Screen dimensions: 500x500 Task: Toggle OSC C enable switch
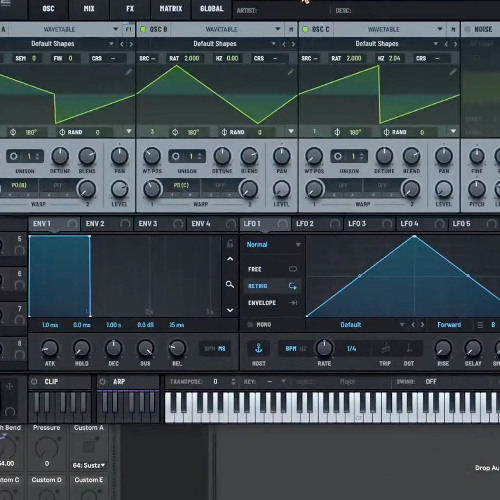(305, 29)
